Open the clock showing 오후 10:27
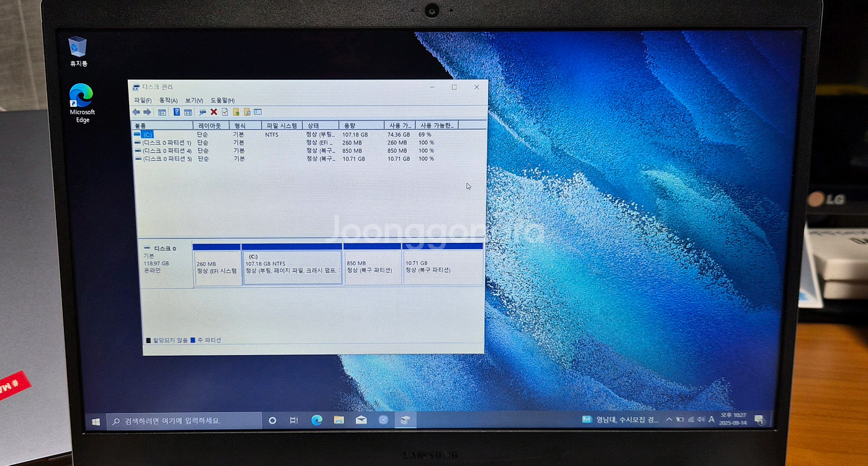 point(733,419)
